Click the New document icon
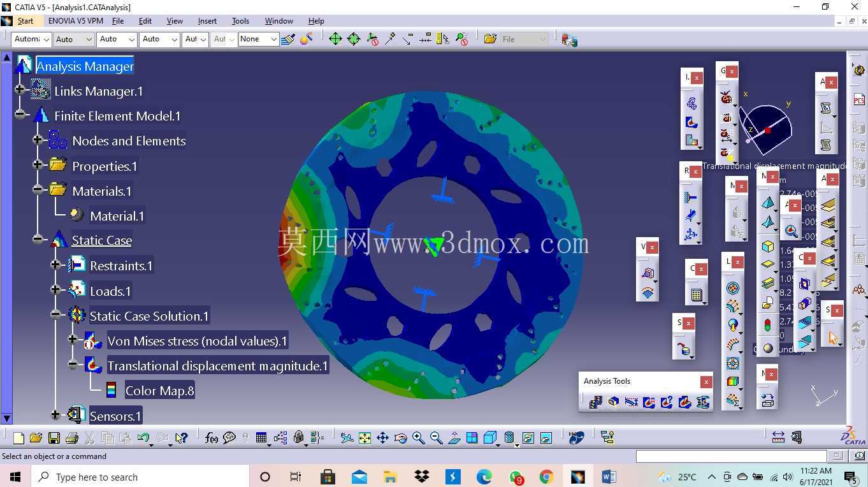Image resolution: width=868 pixels, height=487 pixels. [x=18, y=438]
